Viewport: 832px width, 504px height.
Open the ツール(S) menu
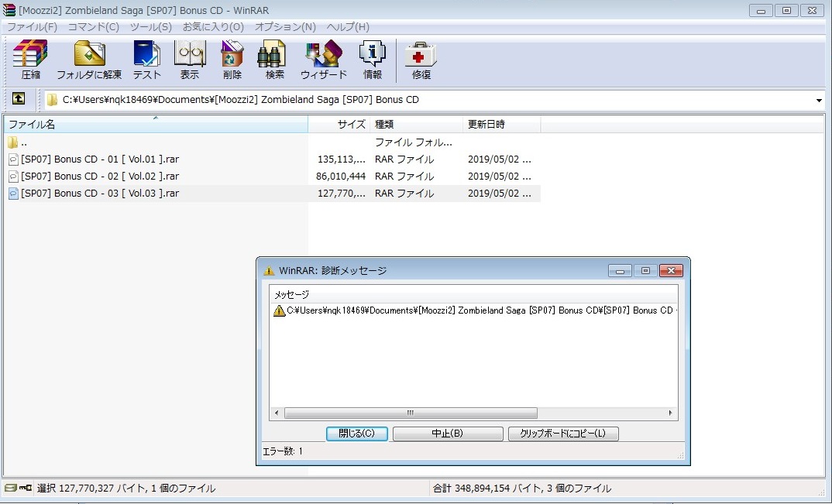click(x=151, y=26)
